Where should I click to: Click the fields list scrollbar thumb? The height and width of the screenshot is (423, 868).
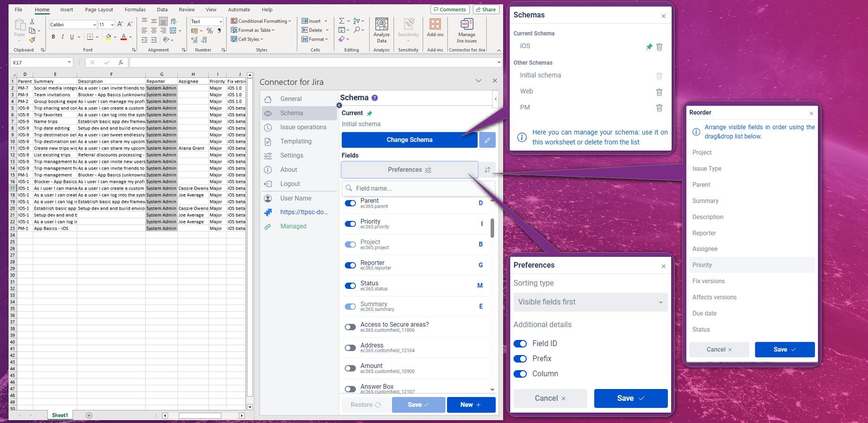click(x=493, y=228)
